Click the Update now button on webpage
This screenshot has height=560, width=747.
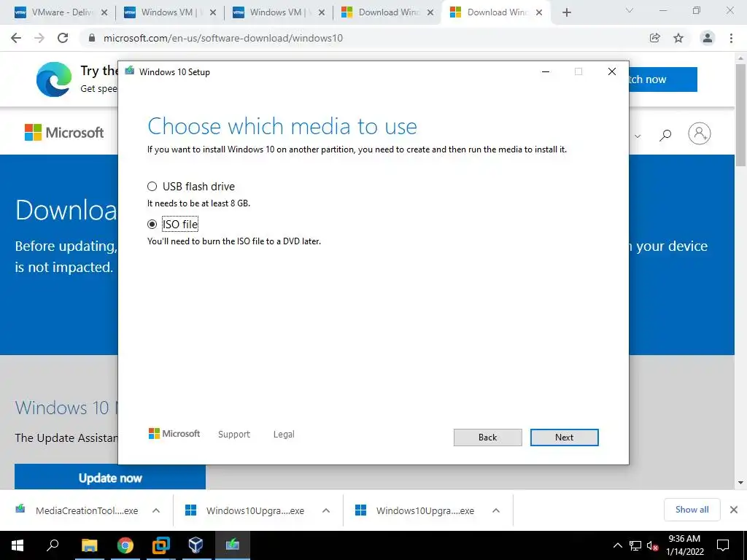(x=110, y=477)
